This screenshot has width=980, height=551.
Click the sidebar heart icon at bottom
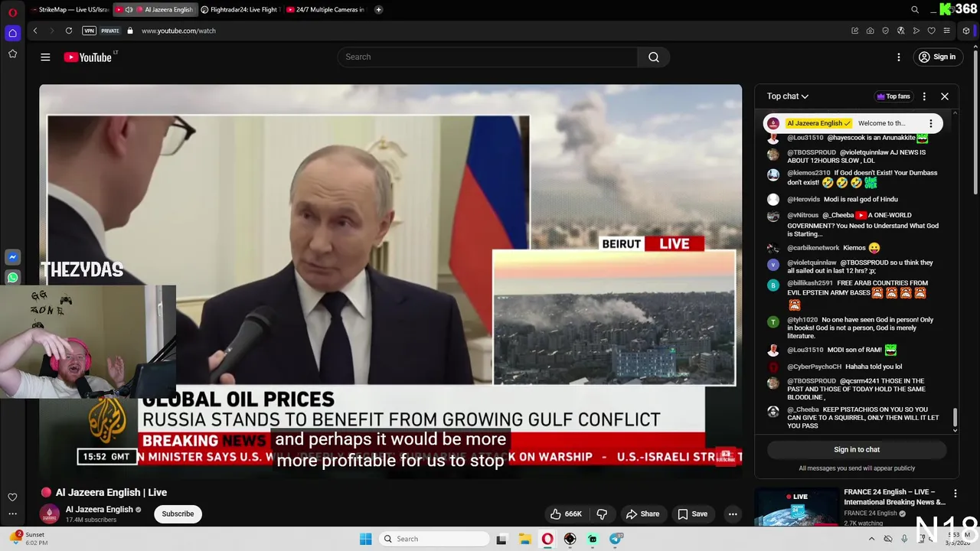click(x=12, y=497)
